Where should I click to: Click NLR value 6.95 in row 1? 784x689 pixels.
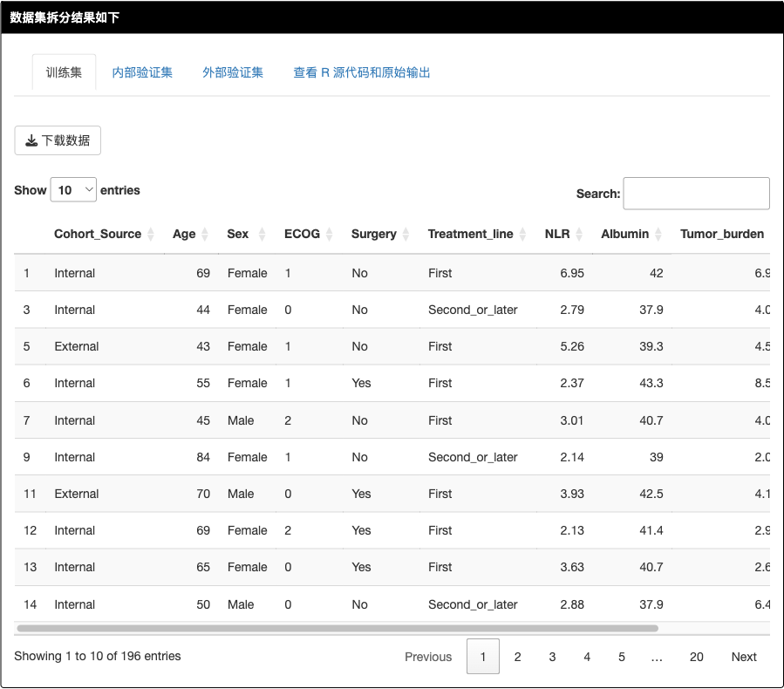click(x=572, y=273)
